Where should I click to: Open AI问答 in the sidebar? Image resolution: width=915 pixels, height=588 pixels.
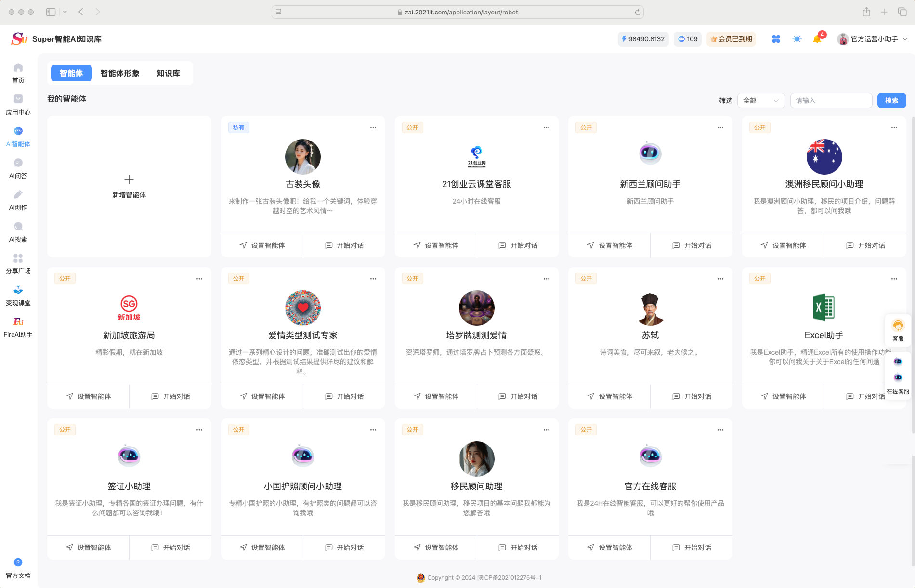18,168
